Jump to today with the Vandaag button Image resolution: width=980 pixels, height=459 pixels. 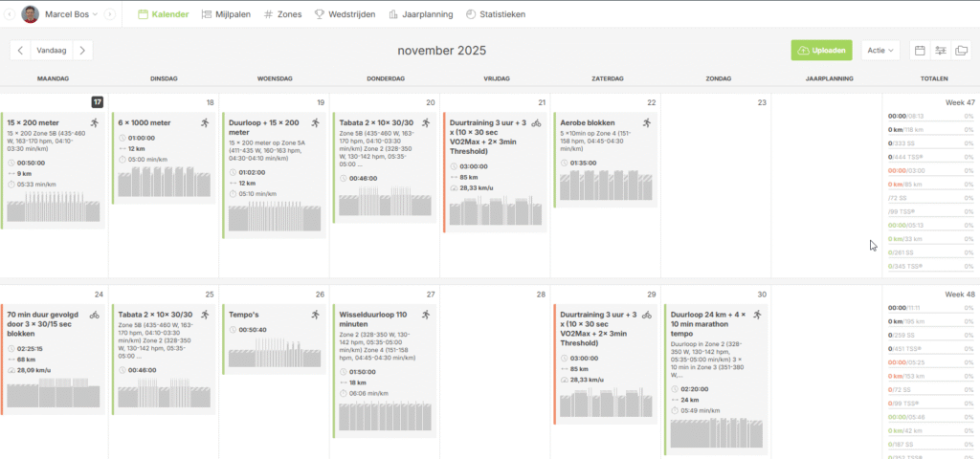click(x=52, y=50)
